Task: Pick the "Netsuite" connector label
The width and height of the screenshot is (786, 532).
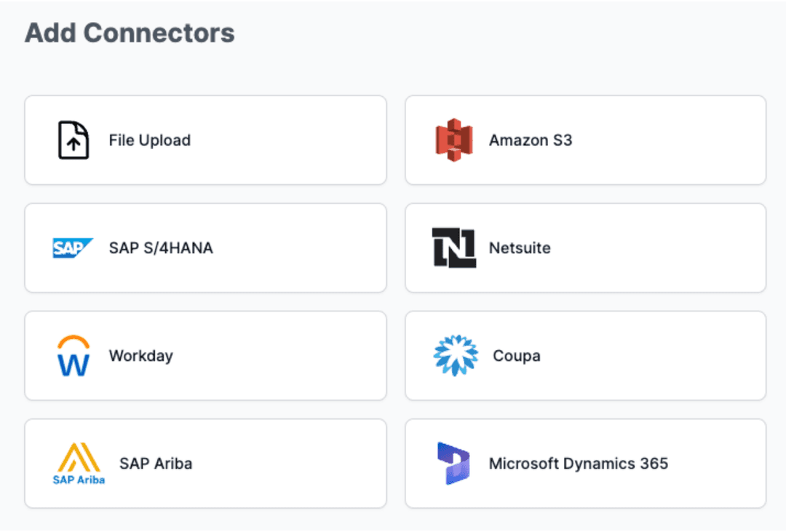Action: (x=520, y=248)
